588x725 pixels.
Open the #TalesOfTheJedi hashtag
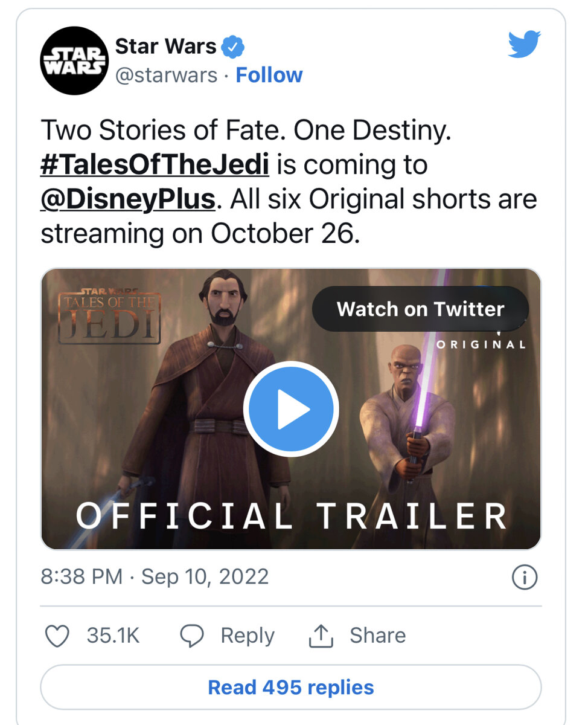pos(155,165)
